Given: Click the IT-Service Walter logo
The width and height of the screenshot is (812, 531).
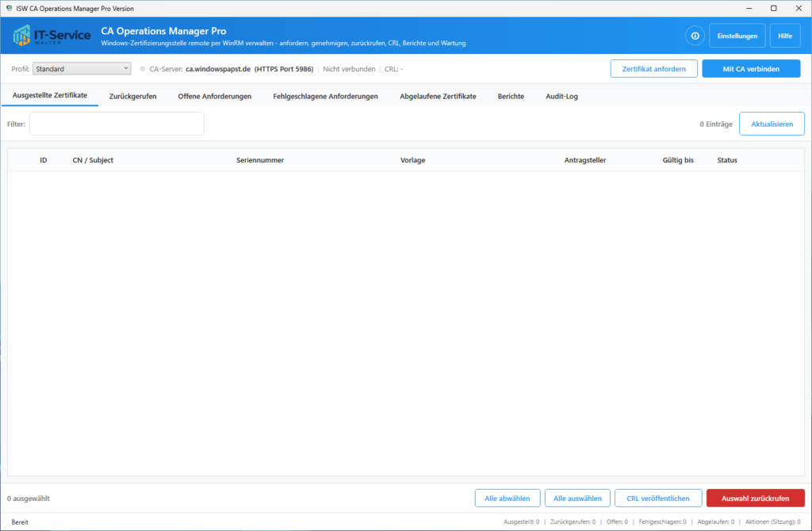Looking at the screenshot, I should click(x=52, y=36).
